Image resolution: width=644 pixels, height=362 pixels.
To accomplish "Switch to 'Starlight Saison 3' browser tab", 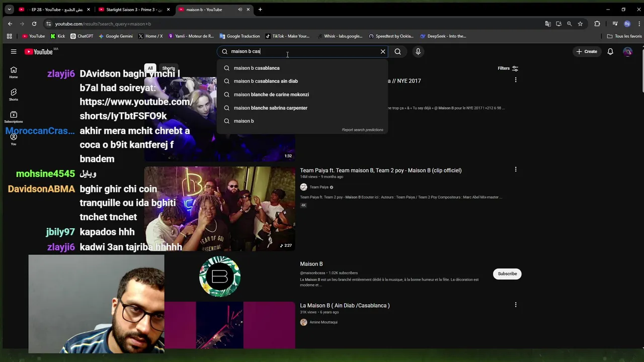I will click(134, 10).
